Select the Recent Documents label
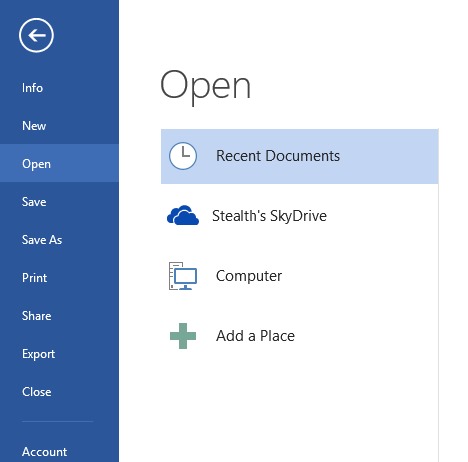The width and height of the screenshot is (468, 462). pos(278,156)
